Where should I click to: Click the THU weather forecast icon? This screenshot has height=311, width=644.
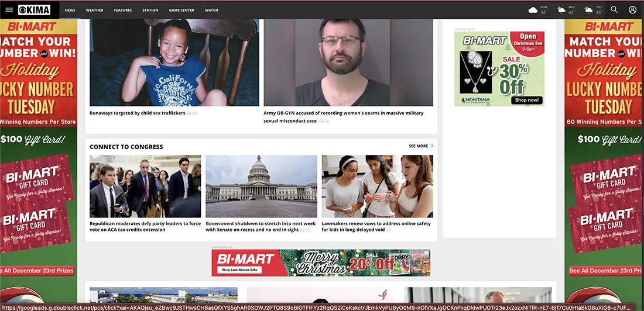pos(588,10)
